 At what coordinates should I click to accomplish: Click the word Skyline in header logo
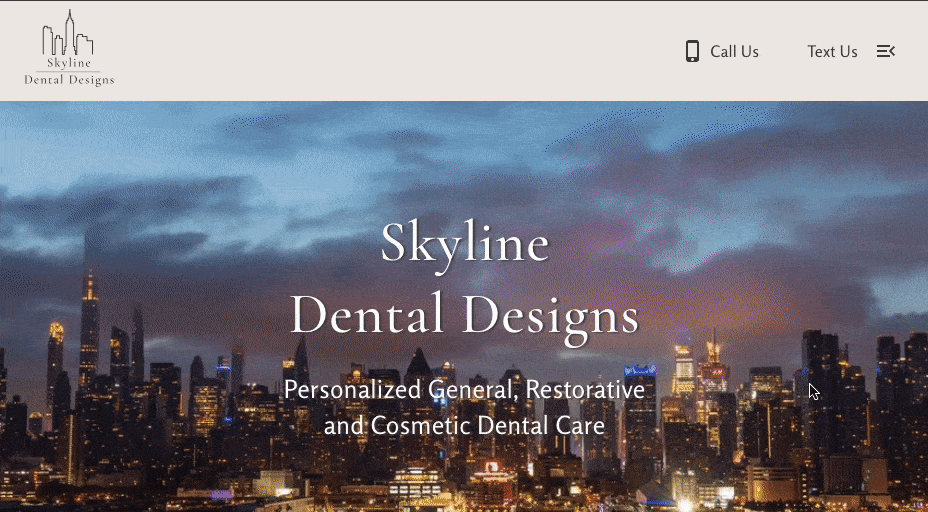69,63
